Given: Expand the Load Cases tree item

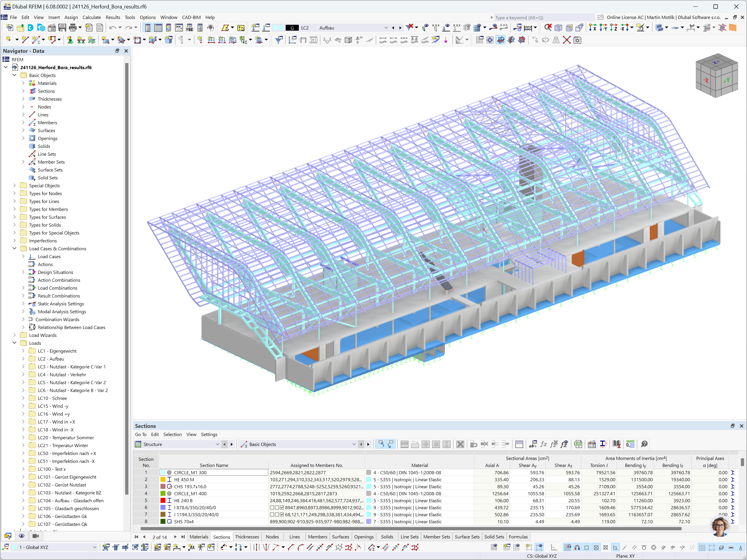Looking at the screenshot, I should 22,256.
